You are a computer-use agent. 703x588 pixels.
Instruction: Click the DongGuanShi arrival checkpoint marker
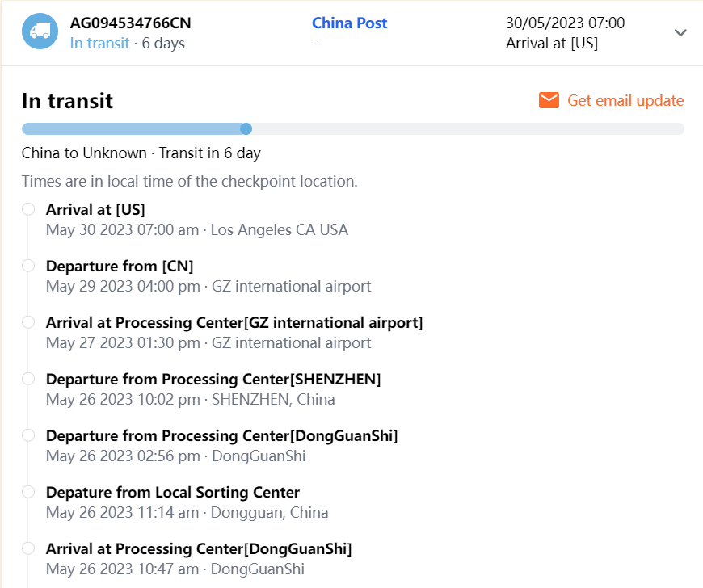click(x=28, y=548)
